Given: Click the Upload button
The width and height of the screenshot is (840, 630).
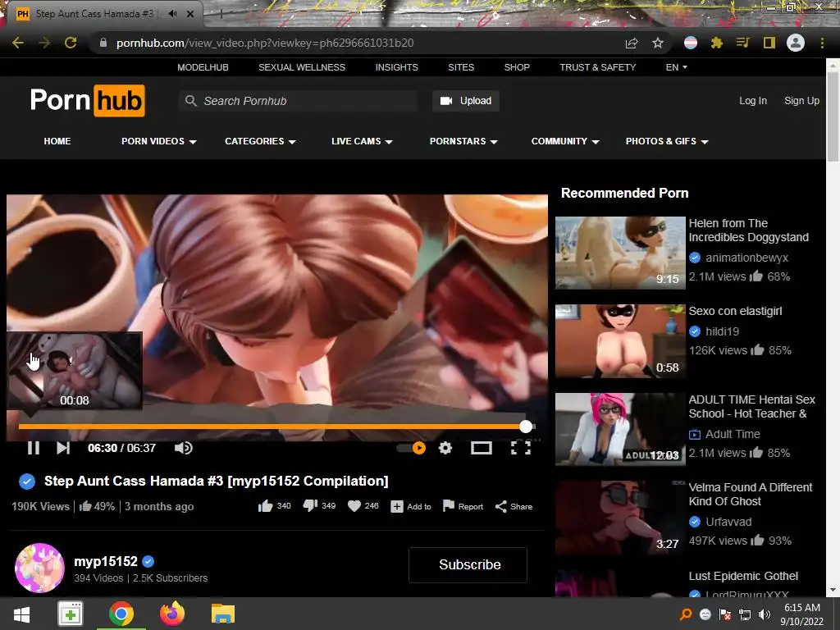Looking at the screenshot, I should point(466,101).
